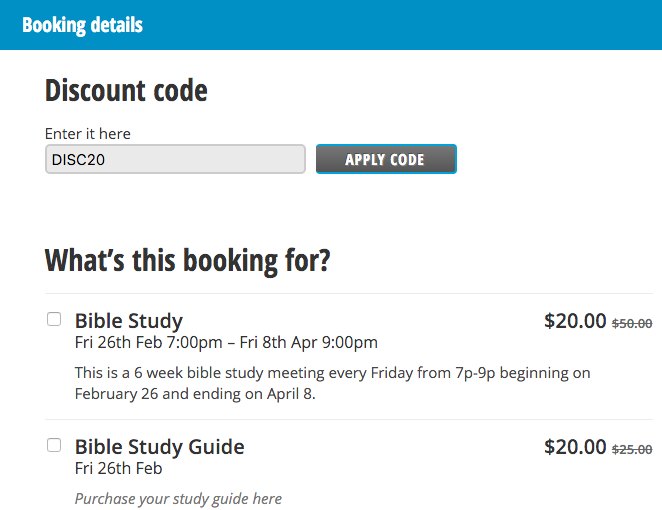Click the Bible Study Guide date text
This screenshot has width=662, height=510.
click(118, 468)
